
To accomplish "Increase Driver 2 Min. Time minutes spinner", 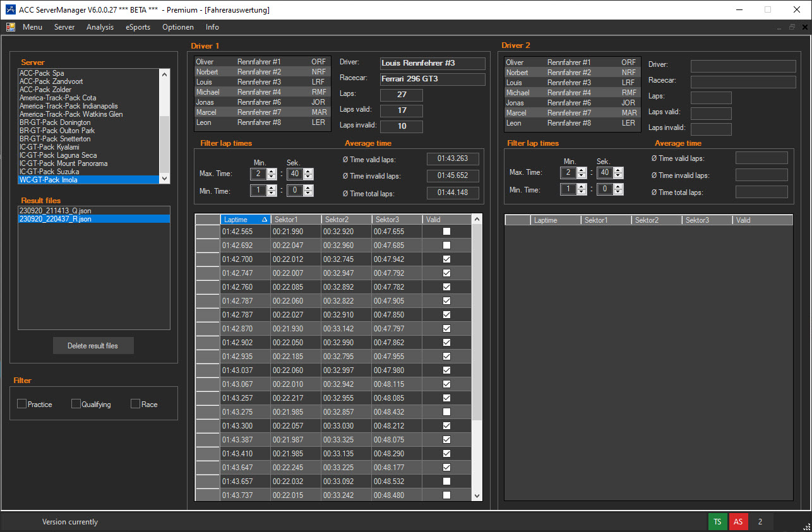I will point(582,186).
